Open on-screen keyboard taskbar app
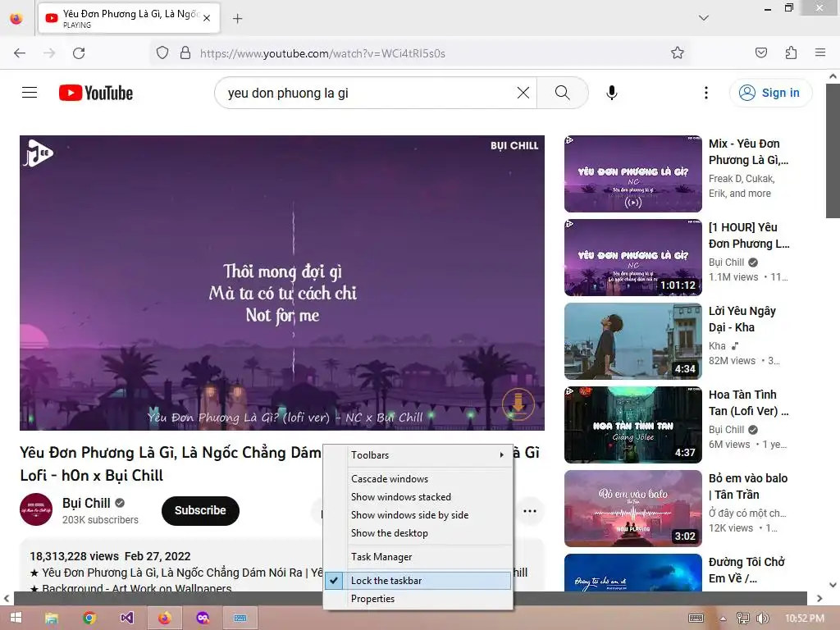 click(240, 619)
